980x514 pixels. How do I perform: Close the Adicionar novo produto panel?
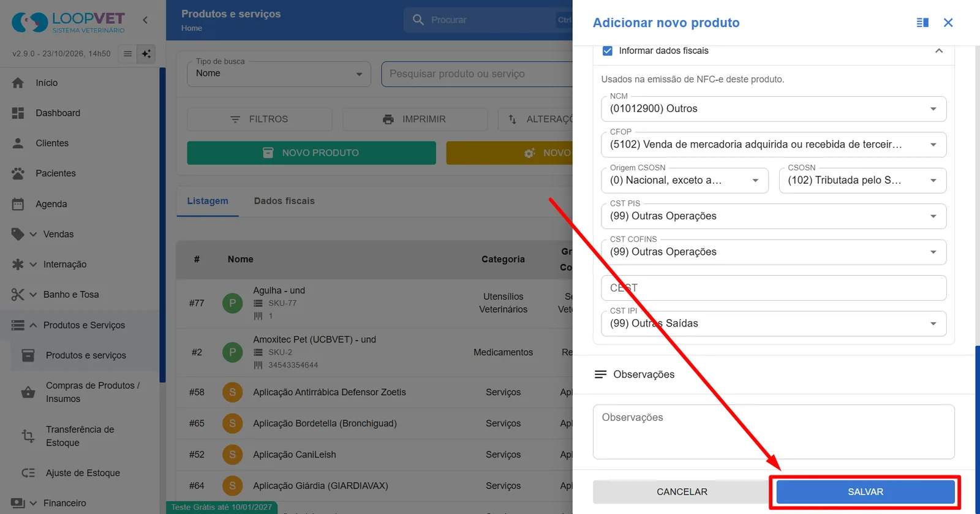(x=948, y=23)
